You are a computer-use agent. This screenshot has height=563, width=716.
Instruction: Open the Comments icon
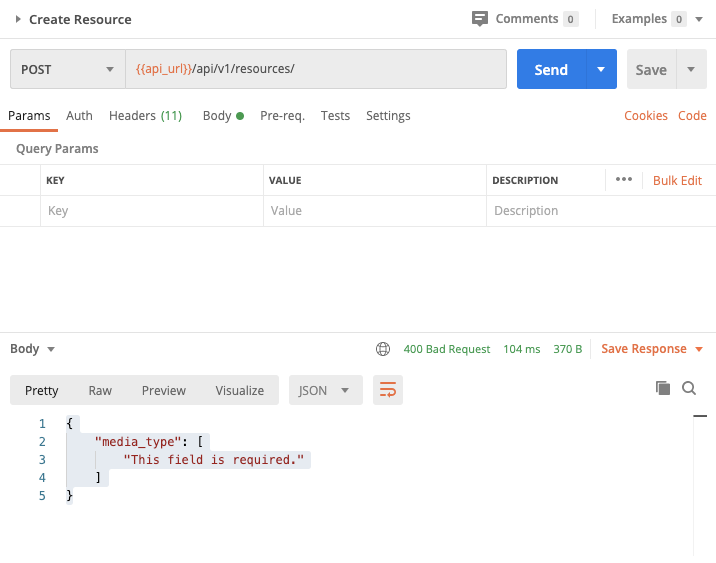coord(479,19)
